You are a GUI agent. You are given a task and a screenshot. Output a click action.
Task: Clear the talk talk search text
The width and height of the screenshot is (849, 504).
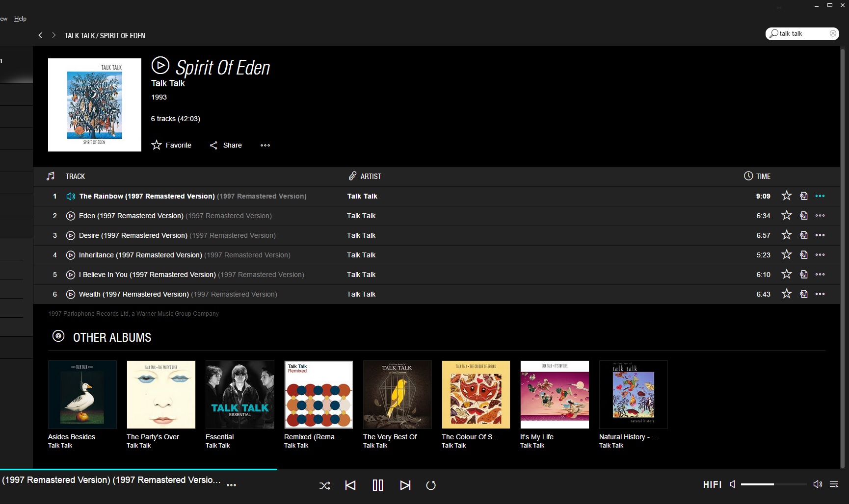(833, 33)
